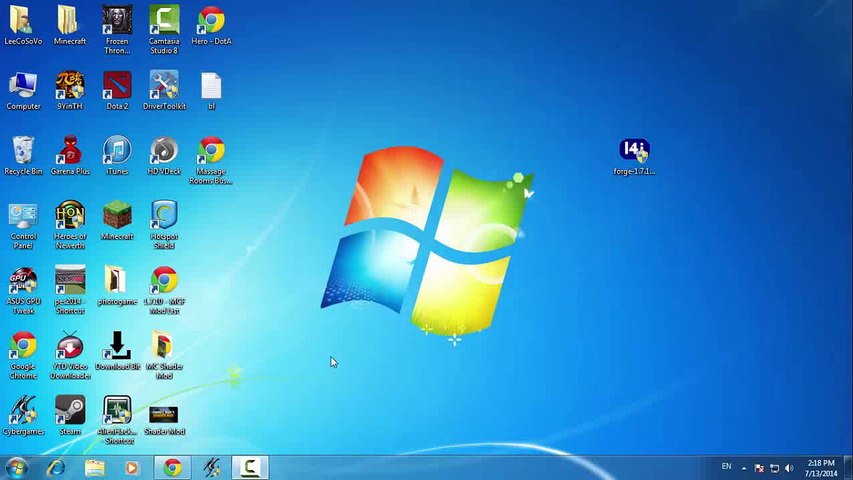Open YTD Video Downloader
The height and width of the screenshot is (480, 853).
pyautogui.click(x=70, y=355)
